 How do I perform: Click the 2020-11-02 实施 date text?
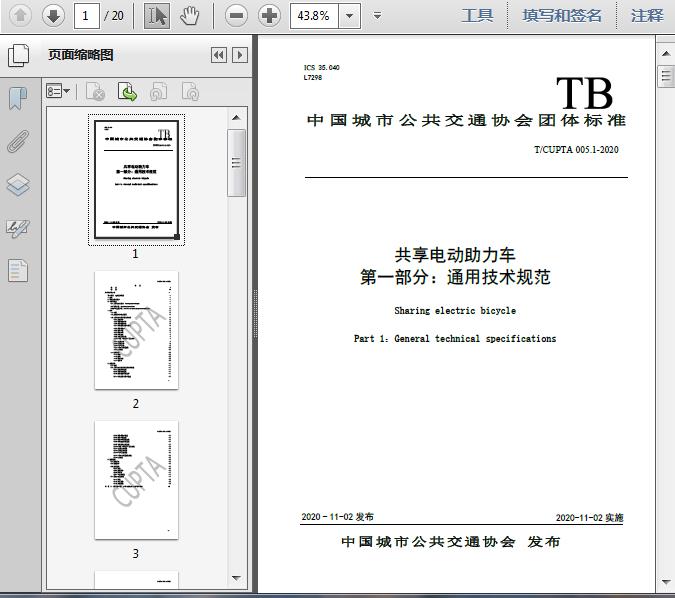pos(589,517)
